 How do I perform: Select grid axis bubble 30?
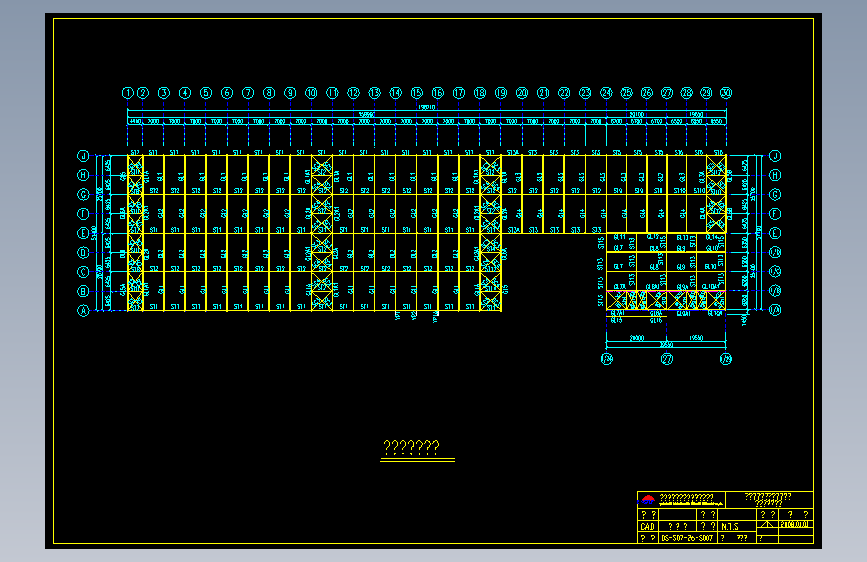click(726, 93)
